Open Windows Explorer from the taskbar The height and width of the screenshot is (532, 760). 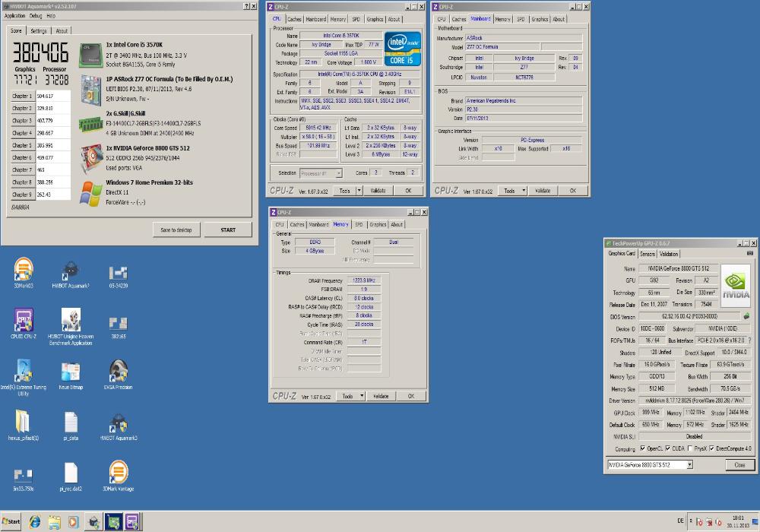click(54, 522)
